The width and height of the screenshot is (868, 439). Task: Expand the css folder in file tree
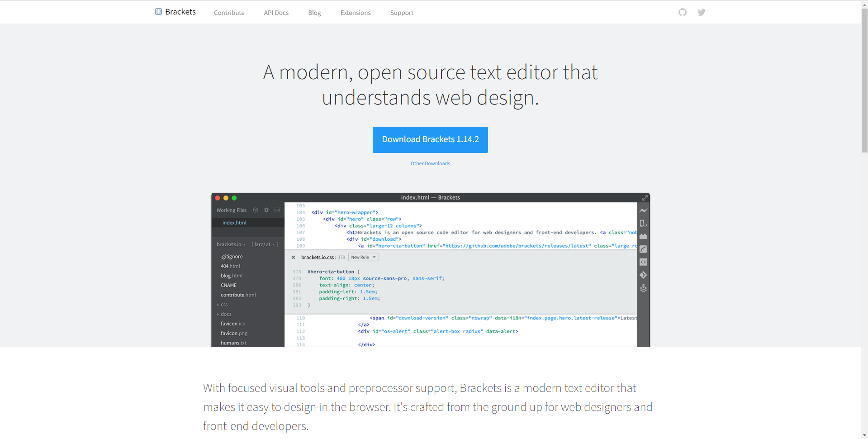point(222,305)
